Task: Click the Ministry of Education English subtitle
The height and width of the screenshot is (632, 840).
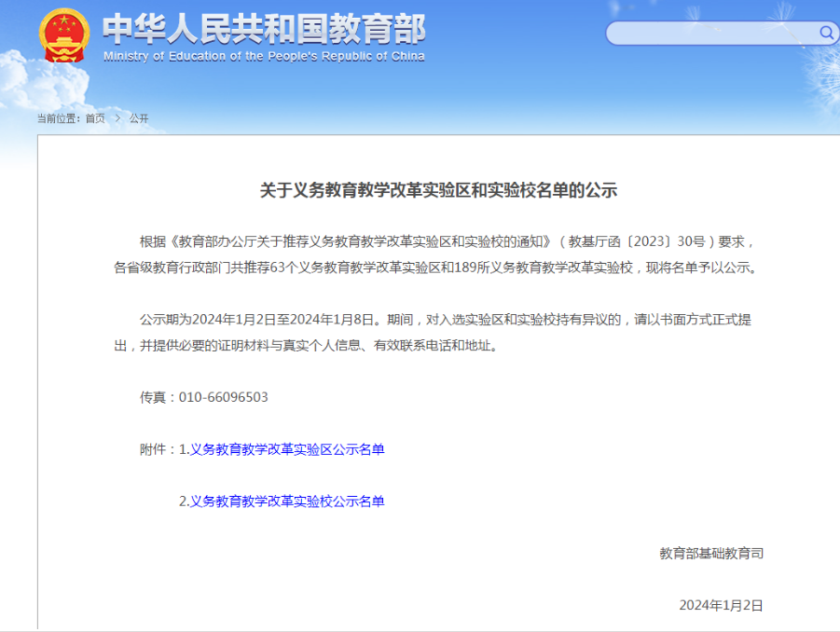Action: [264, 56]
